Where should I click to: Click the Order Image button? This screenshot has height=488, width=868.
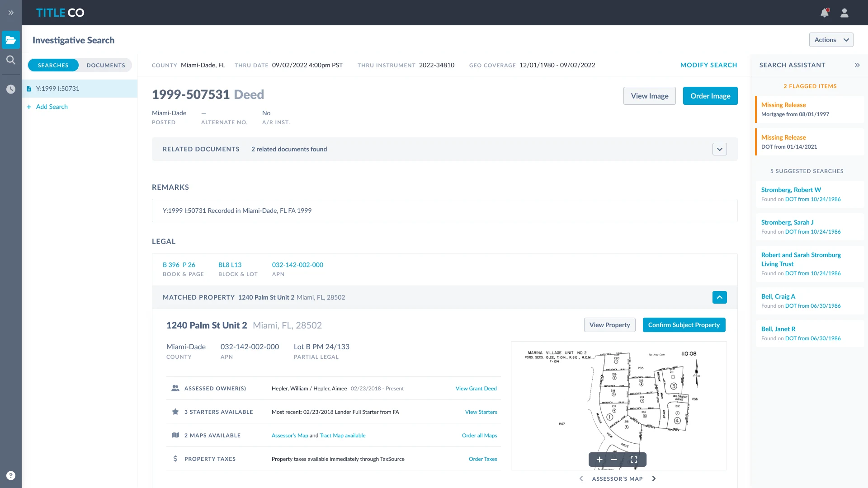(710, 96)
